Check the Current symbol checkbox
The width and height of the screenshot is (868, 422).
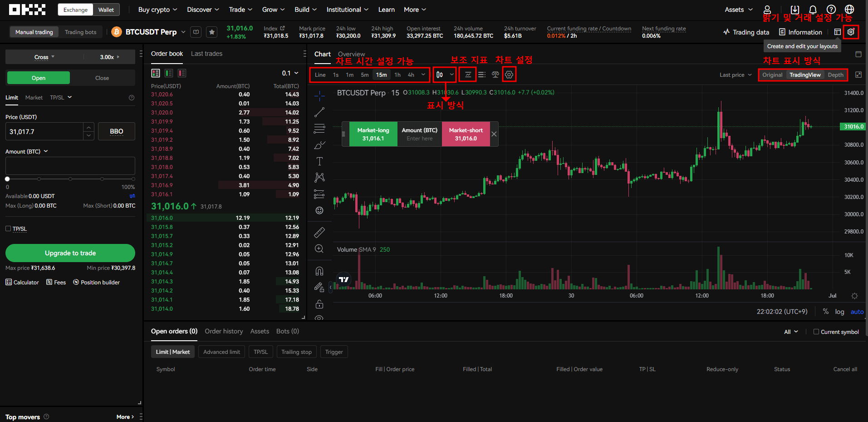(816, 332)
